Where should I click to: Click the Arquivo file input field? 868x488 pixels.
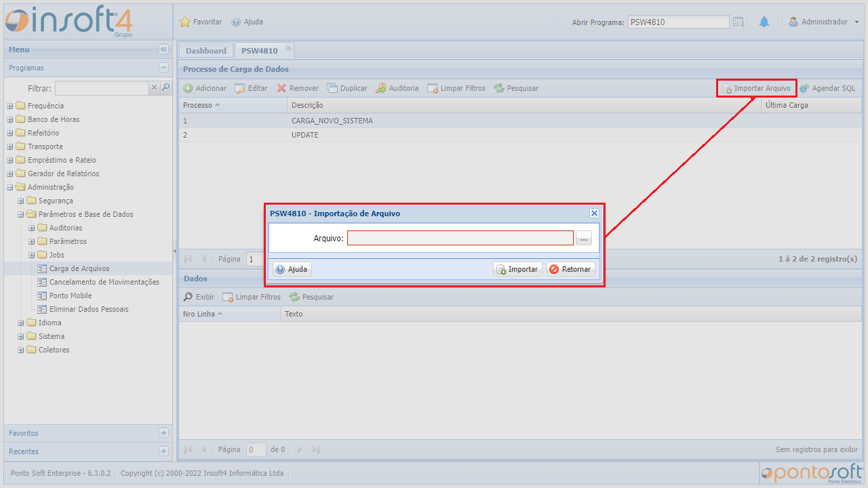click(460, 238)
